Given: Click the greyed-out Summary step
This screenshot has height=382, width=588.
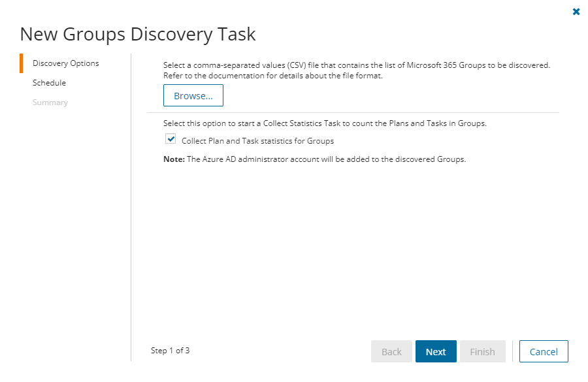Looking at the screenshot, I should point(50,103).
